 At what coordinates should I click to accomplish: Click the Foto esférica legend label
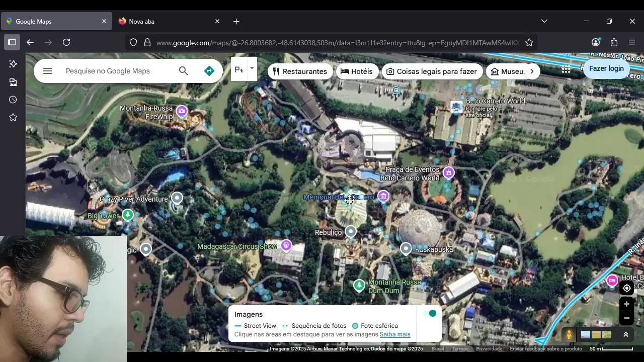tap(379, 326)
